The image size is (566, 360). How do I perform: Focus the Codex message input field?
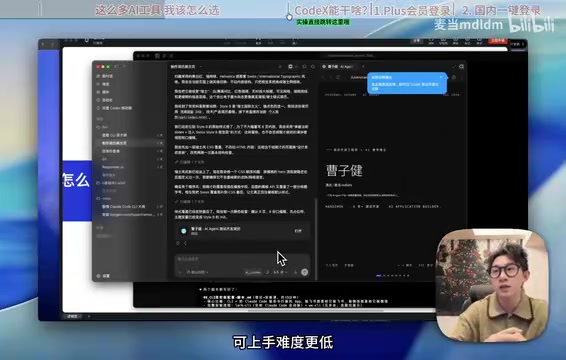point(242,259)
